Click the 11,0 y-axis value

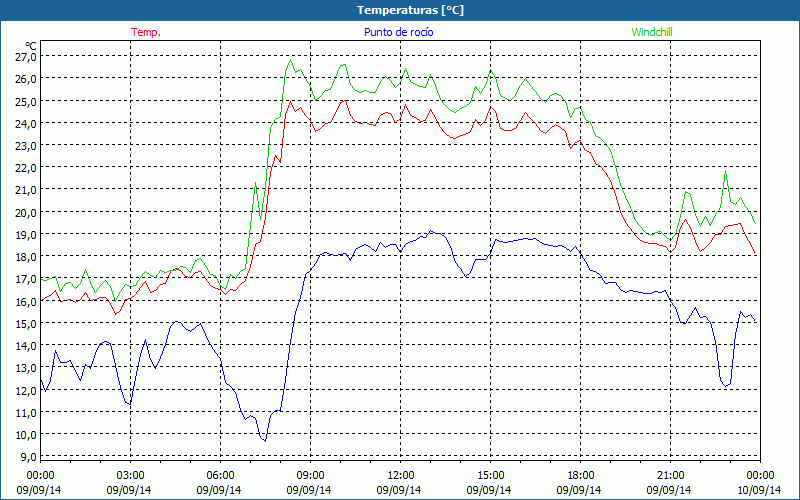pyautogui.click(x=26, y=412)
